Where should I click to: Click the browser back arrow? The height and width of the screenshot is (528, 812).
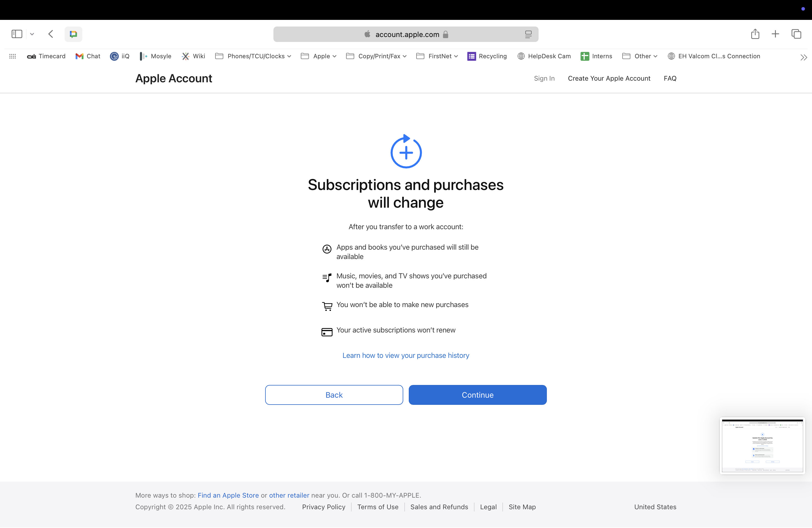51,34
